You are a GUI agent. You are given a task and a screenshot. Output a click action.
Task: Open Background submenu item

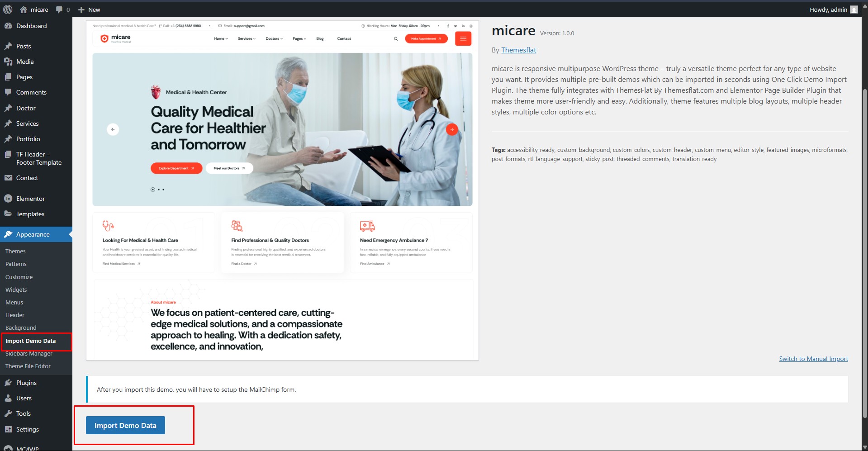point(21,328)
